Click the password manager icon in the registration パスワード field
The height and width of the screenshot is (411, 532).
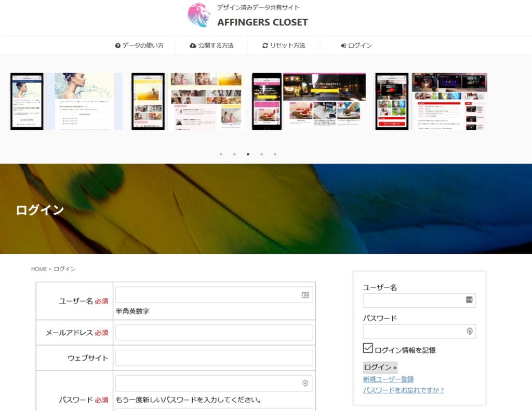click(305, 383)
